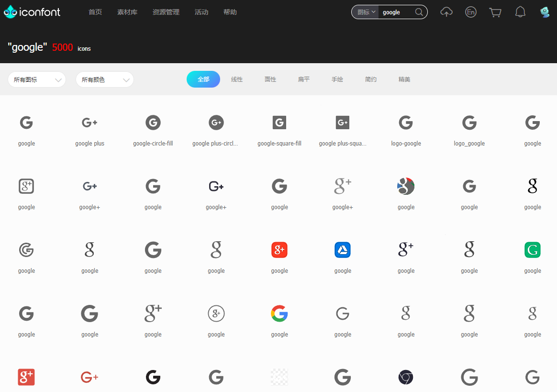The width and height of the screenshot is (557, 392).
Task: Select the black bold G icon
Action: tap(153, 377)
